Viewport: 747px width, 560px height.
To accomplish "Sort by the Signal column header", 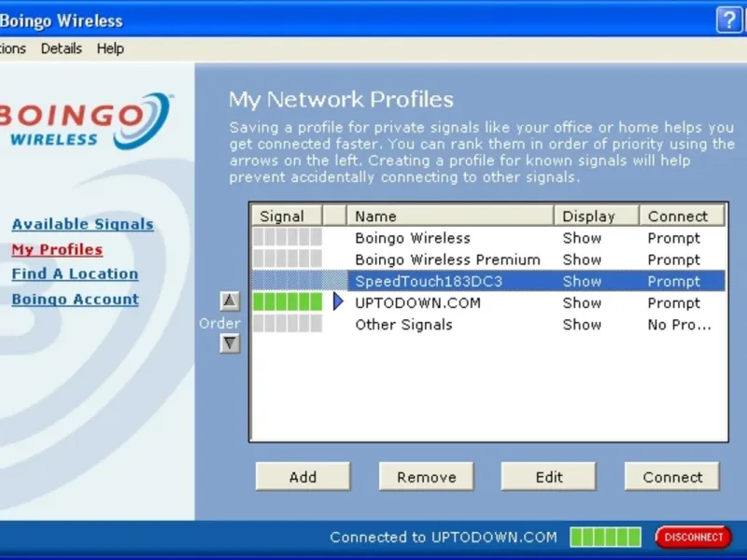I will [287, 216].
